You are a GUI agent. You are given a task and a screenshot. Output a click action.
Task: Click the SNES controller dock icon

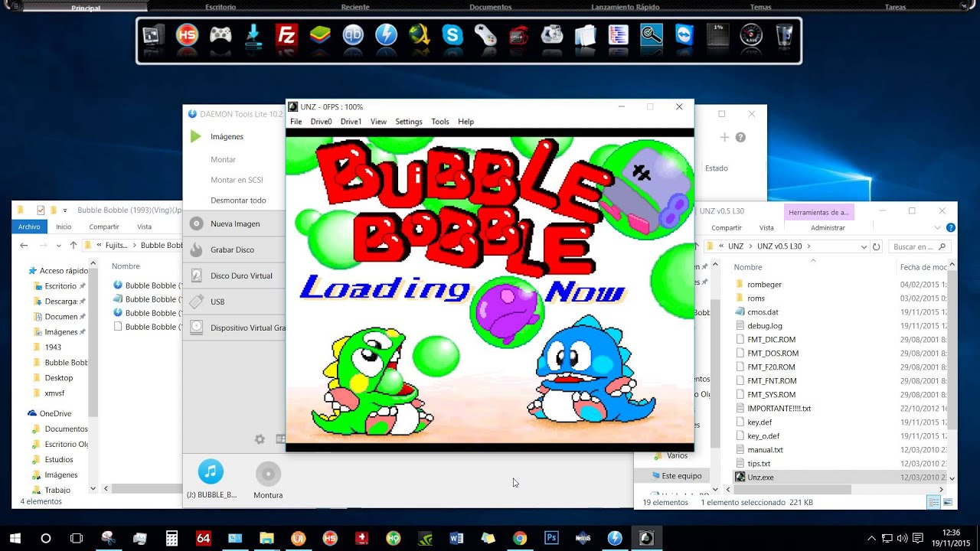(x=485, y=35)
